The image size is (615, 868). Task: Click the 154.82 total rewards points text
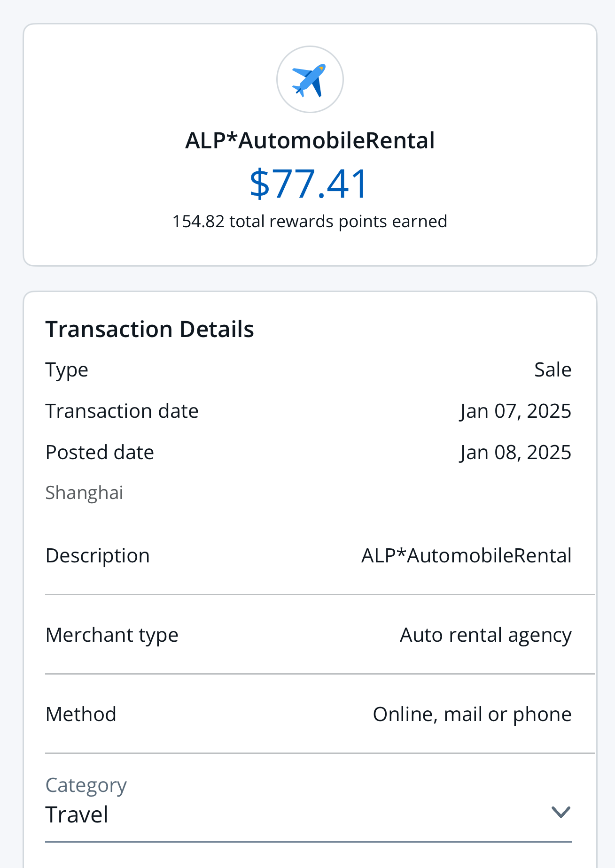tap(310, 221)
